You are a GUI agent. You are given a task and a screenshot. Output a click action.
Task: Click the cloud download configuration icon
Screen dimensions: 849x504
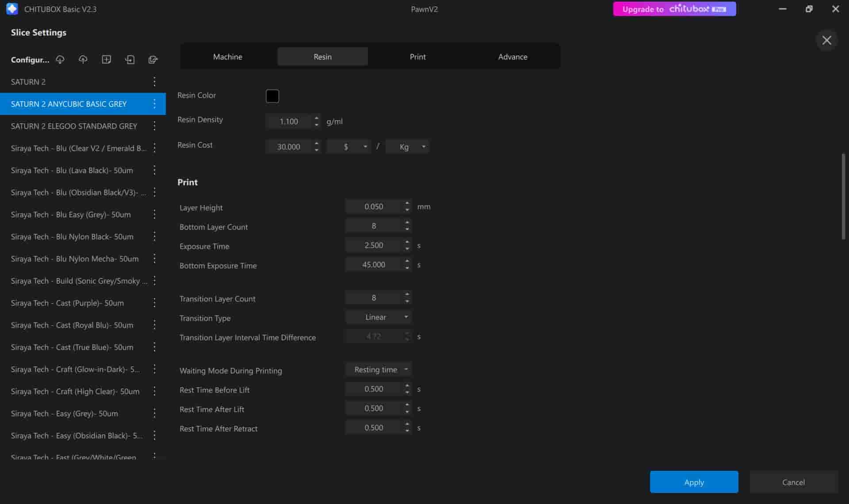60,60
